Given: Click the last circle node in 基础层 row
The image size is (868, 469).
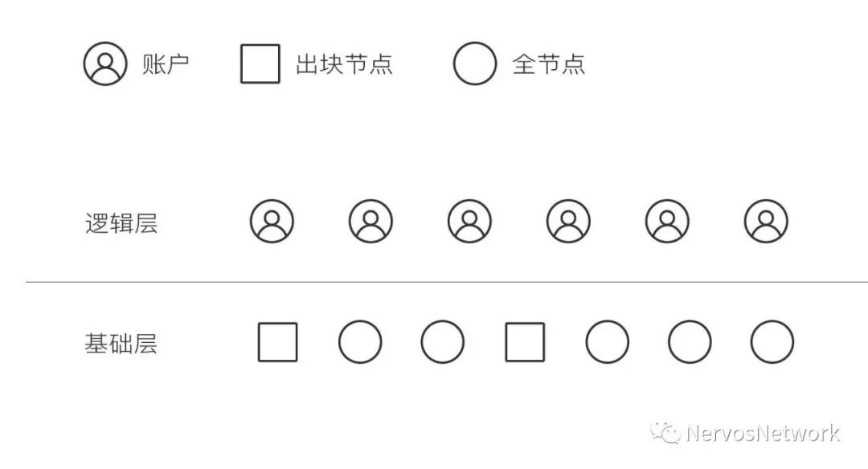Looking at the screenshot, I should coord(772,342).
